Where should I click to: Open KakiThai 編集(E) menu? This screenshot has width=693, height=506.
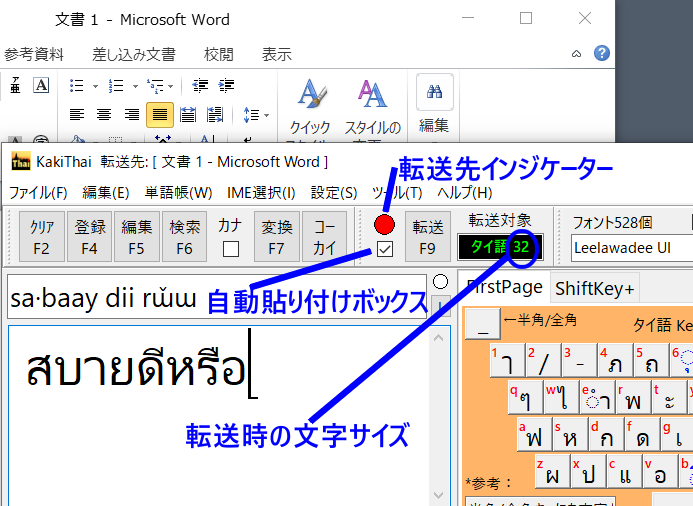click(106, 193)
